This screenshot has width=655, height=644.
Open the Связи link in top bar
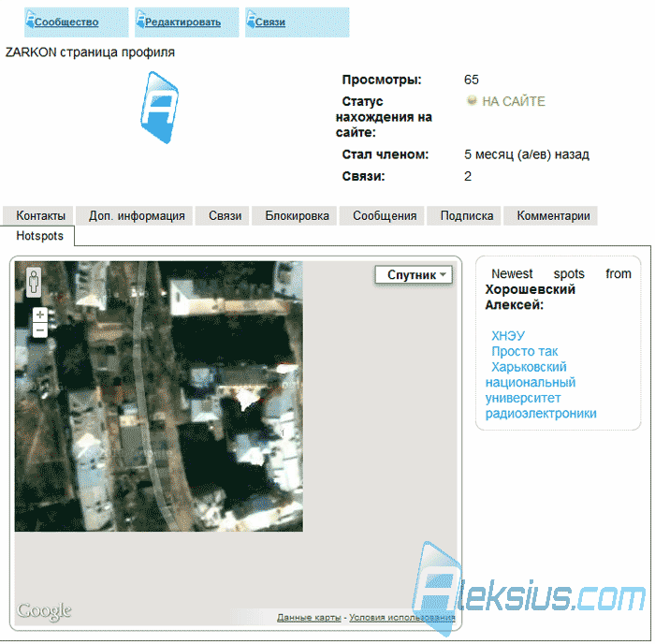pos(270,22)
